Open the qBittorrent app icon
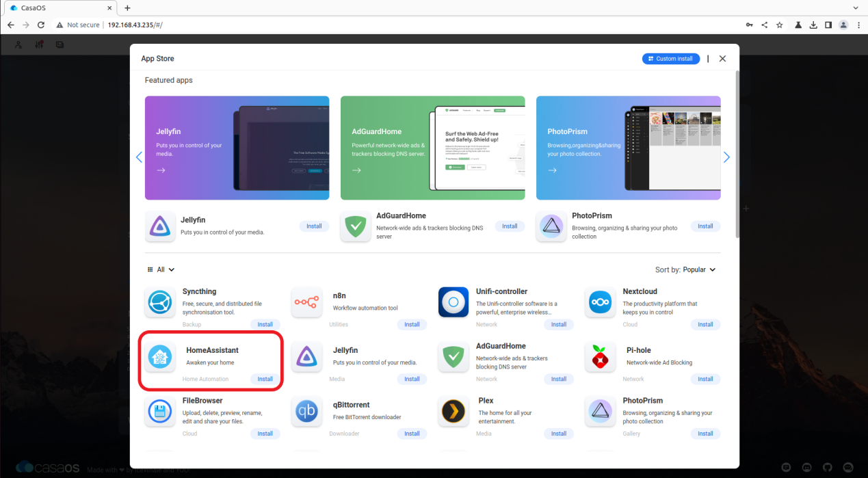The width and height of the screenshot is (868, 478). click(x=307, y=412)
